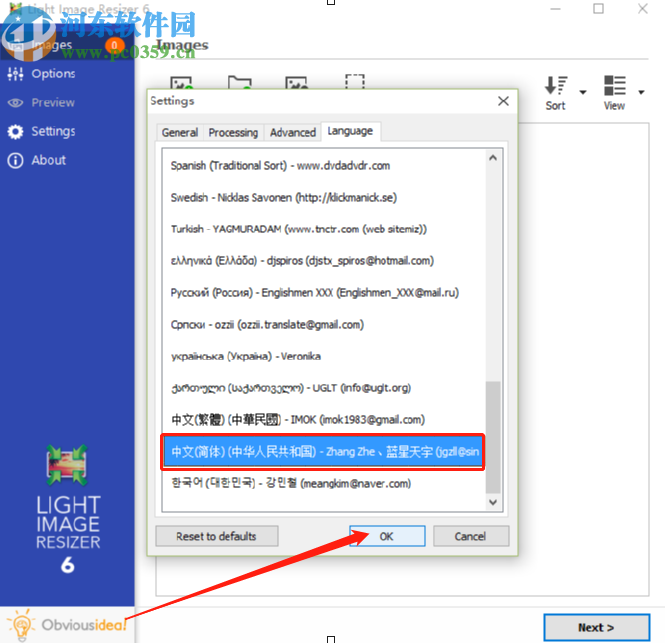Select 中文(简体) Zhang Zhe language entry
Image resolution: width=665 pixels, height=643 pixels.
click(x=323, y=452)
